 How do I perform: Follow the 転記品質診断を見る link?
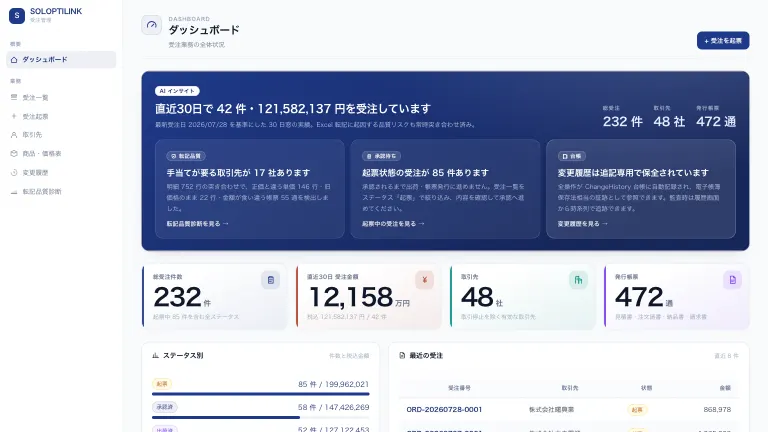[197, 223]
